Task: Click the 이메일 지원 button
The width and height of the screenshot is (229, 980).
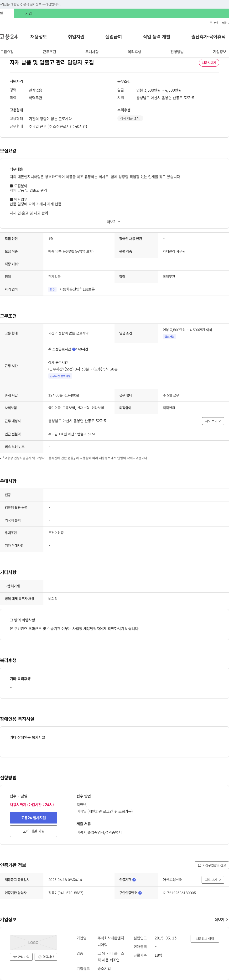Action: click(33, 831)
